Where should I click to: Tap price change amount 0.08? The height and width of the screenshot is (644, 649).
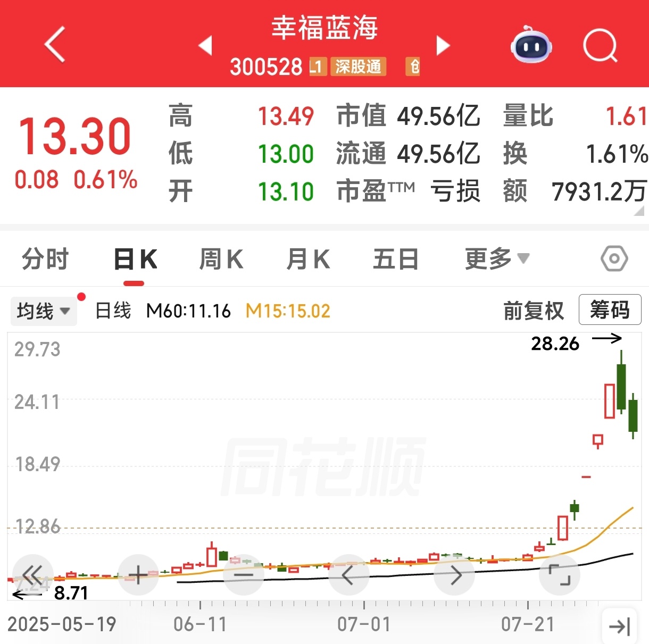pyautogui.click(x=37, y=180)
